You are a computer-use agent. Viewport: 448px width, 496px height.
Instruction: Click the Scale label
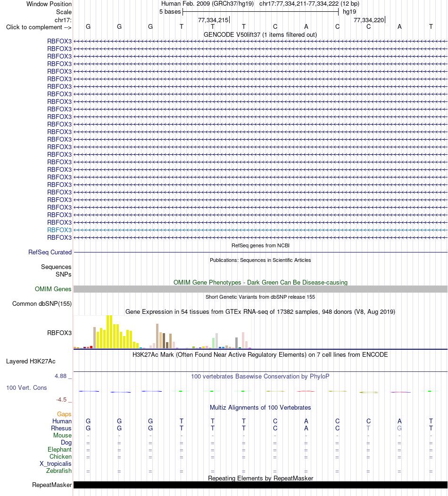tap(64, 12)
